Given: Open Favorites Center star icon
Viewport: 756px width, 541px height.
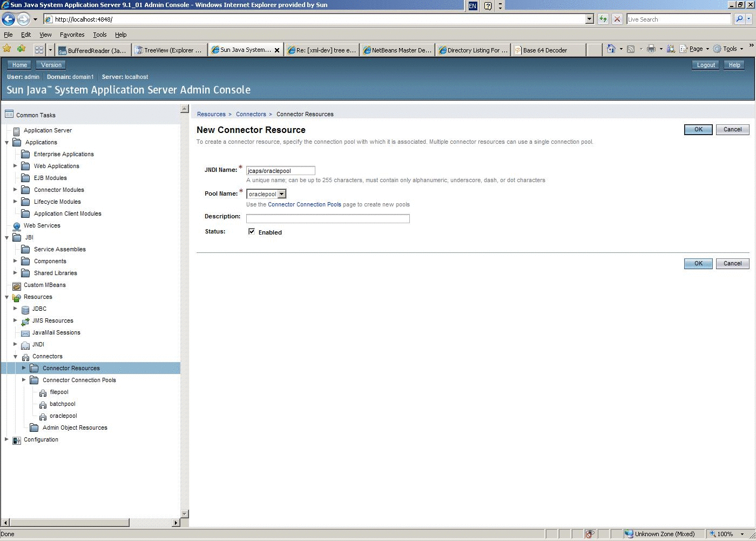Looking at the screenshot, I should click(x=7, y=49).
